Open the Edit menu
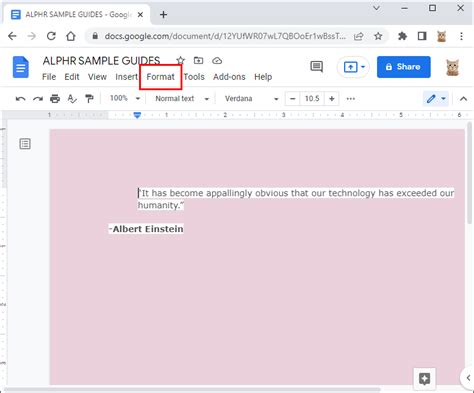The height and width of the screenshot is (393, 474). point(72,77)
